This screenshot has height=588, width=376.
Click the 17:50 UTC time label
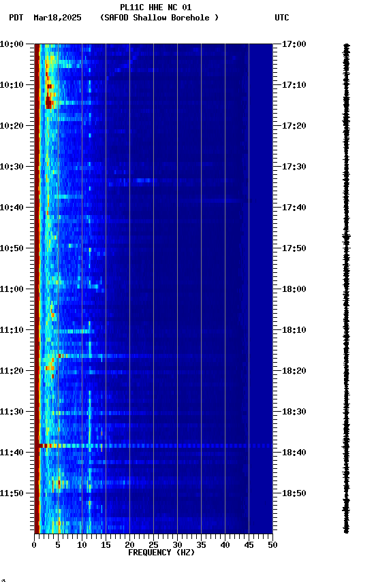[x=294, y=248]
